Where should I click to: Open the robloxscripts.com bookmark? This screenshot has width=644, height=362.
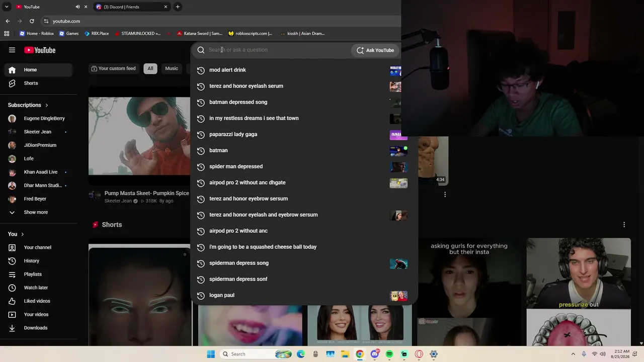[250, 34]
